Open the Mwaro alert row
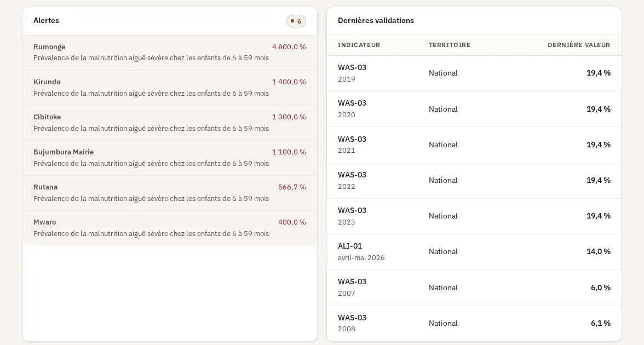Viewport: 644px width, 345px height. click(x=170, y=228)
